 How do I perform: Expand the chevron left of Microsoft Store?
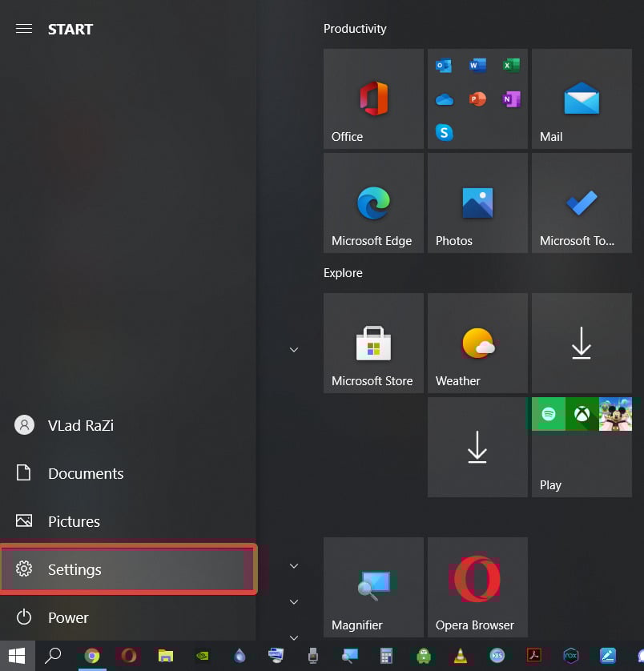click(x=294, y=350)
